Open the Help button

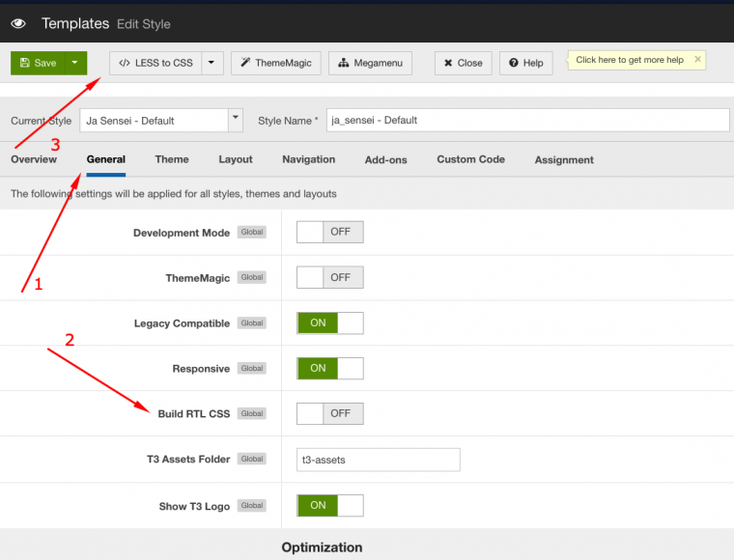[526, 63]
